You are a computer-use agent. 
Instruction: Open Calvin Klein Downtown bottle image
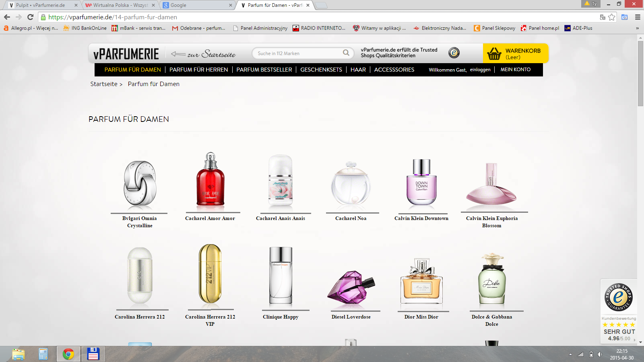(421, 183)
